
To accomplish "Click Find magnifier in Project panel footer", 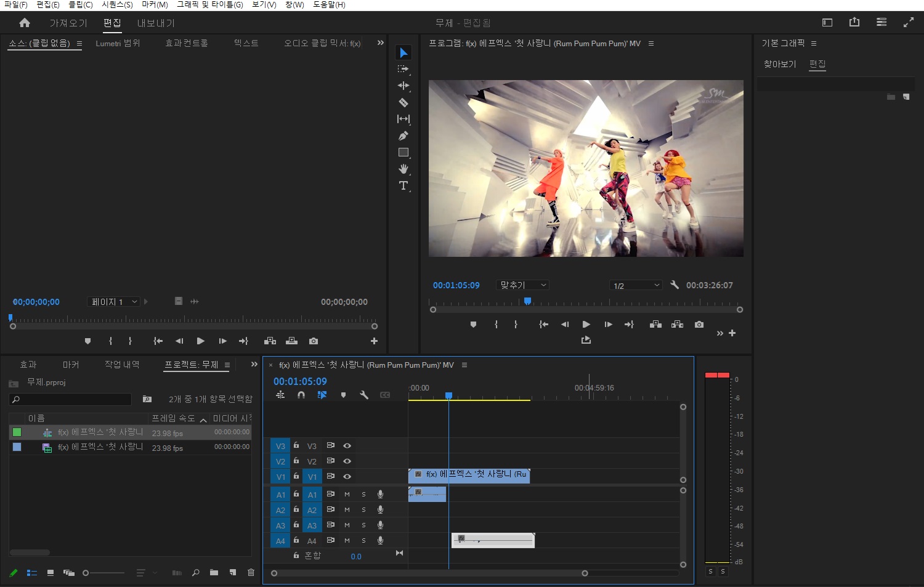I will (x=196, y=572).
